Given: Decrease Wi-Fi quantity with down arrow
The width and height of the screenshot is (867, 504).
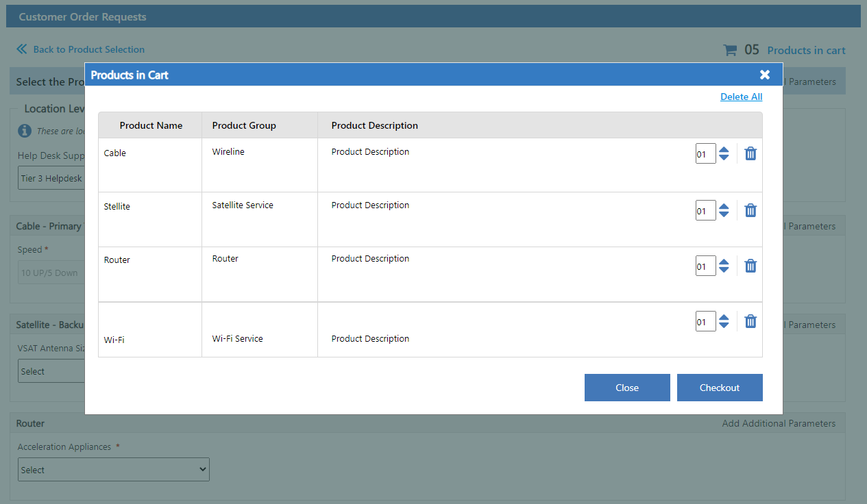Looking at the screenshot, I should click(724, 326).
